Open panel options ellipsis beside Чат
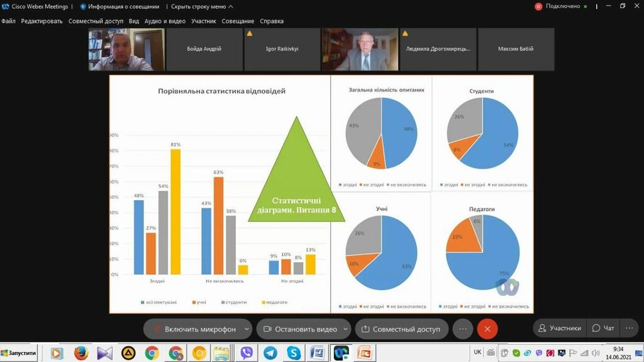Image resolution: width=644 pixels, height=362 pixels. click(x=629, y=328)
